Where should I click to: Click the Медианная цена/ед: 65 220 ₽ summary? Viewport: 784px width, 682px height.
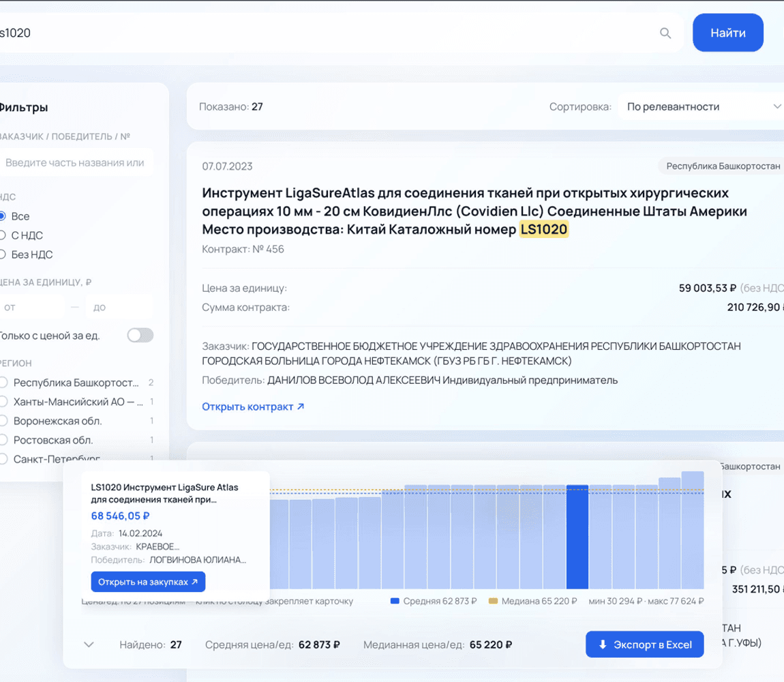[438, 644]
